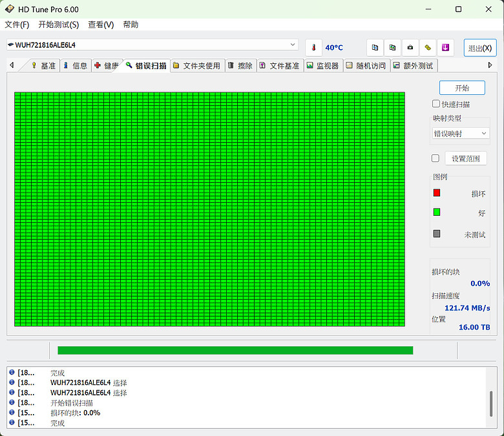Image resolution: width=504 pixels, height=436 pixels.
Task: Open the 帮助 menu
Action: click(131, 25)
